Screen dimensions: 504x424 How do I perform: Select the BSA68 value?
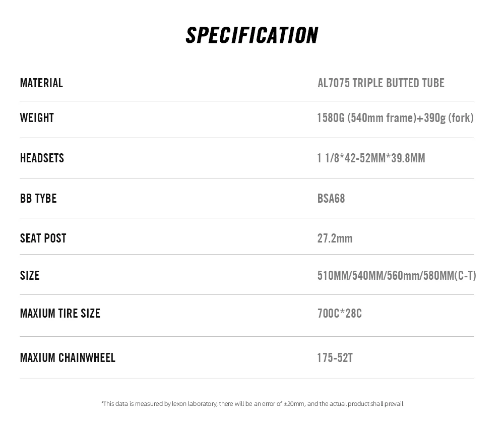click(331, 199)
